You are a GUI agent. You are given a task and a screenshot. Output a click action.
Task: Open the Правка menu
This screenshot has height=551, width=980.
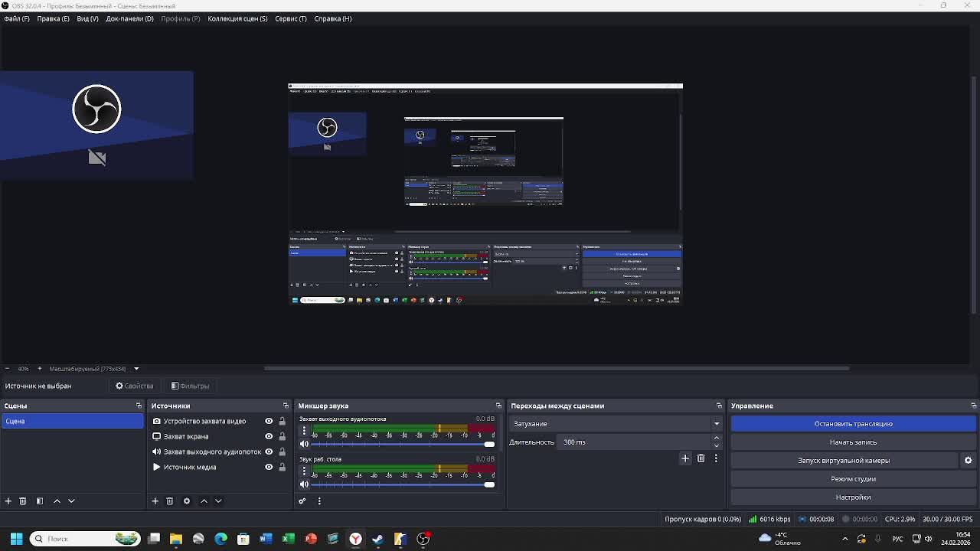pyautogui.click(x=53, y=18)
